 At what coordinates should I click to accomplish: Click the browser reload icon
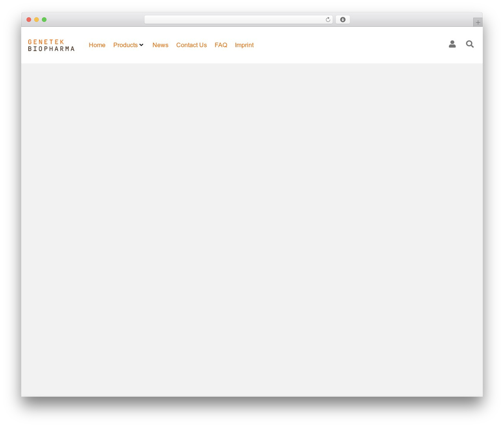pyautogui.click(x=328, y=20)
